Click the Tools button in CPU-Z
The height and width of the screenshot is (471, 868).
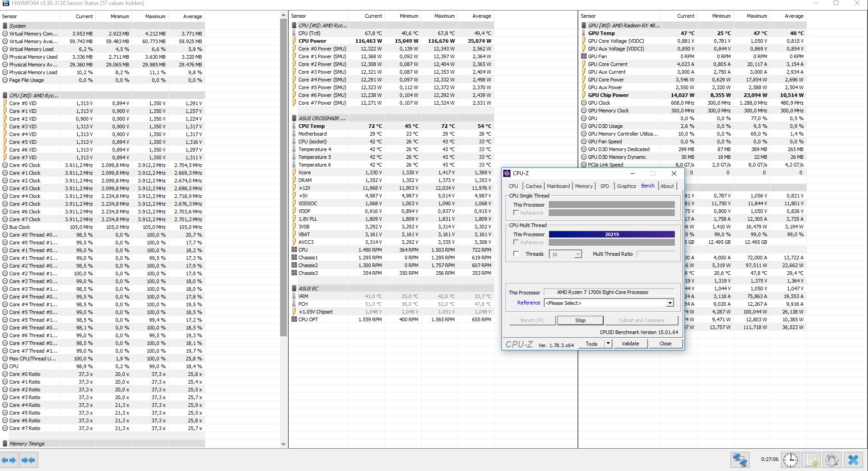click(592, 344)
